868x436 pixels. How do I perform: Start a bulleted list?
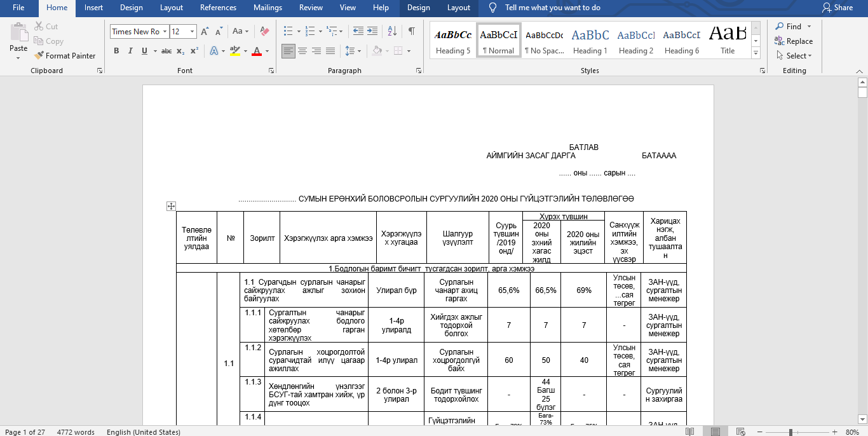click(x=288, y=31)
